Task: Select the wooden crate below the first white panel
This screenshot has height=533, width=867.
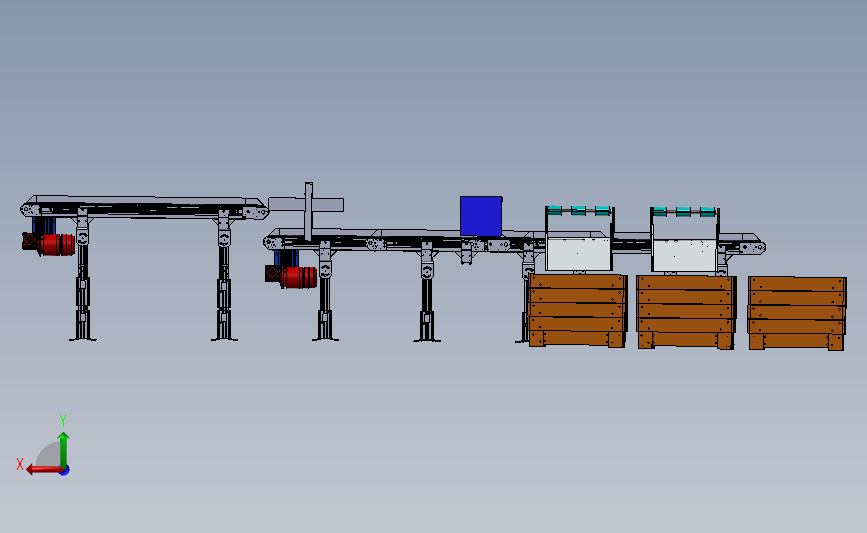Action: 577,310
